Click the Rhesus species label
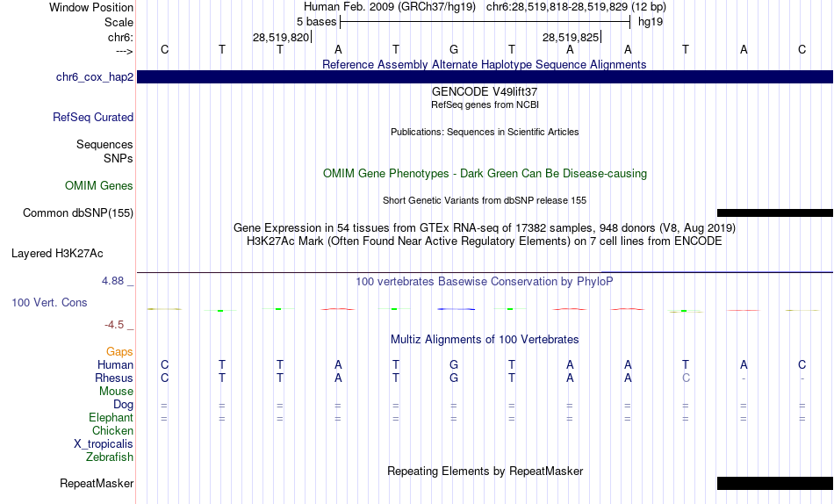 114,378
